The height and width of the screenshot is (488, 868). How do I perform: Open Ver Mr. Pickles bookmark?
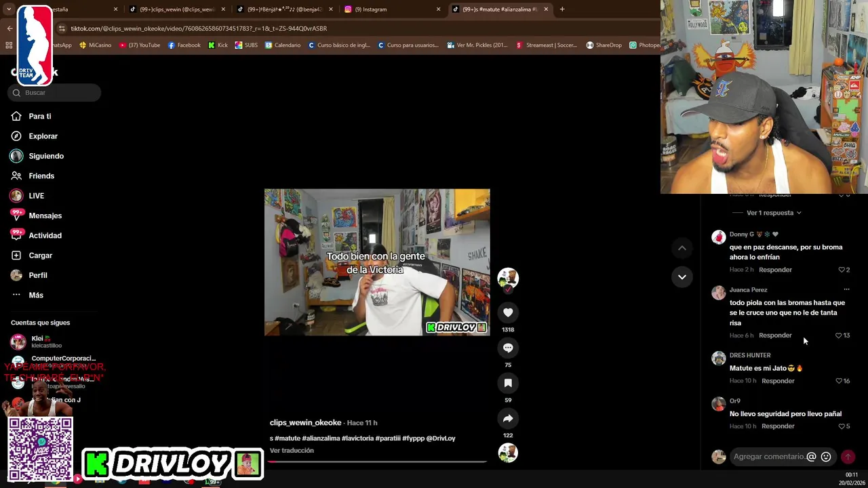coord(477,45)
